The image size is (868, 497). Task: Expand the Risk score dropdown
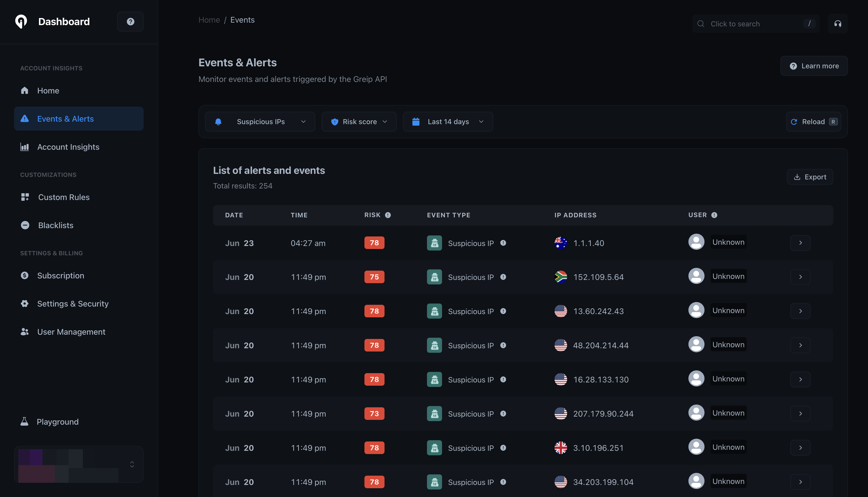point(359,122)
